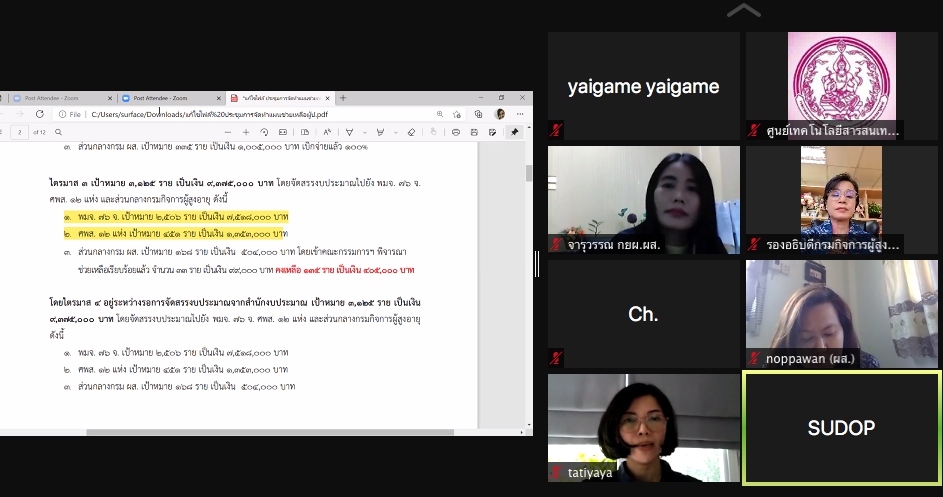Click the browser zoom magnifier in address bar
943x497 pixels.
440,114
